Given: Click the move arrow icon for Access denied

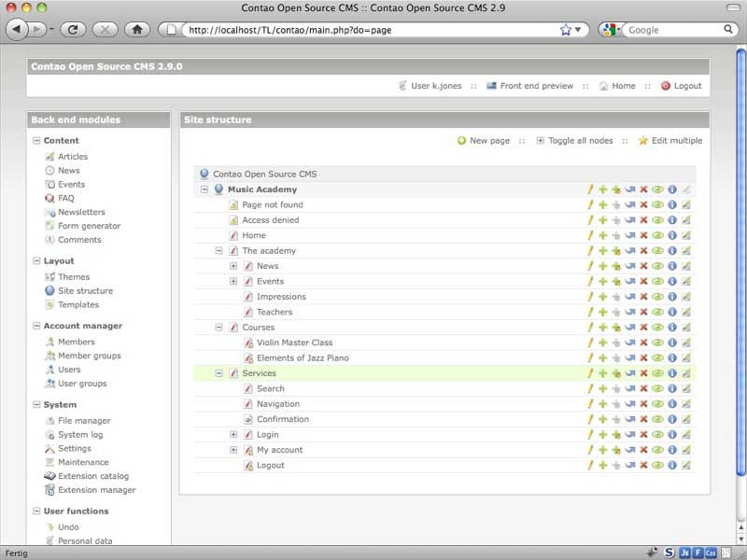Looking at the screenshot, I should (629, 220).
